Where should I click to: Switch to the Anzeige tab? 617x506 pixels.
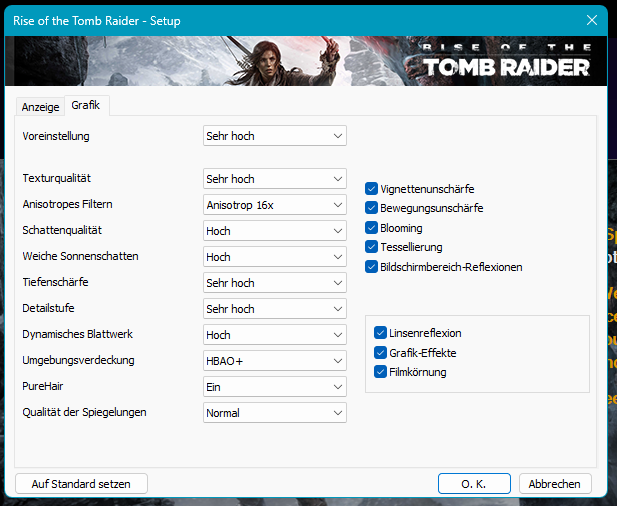point(40,107)
